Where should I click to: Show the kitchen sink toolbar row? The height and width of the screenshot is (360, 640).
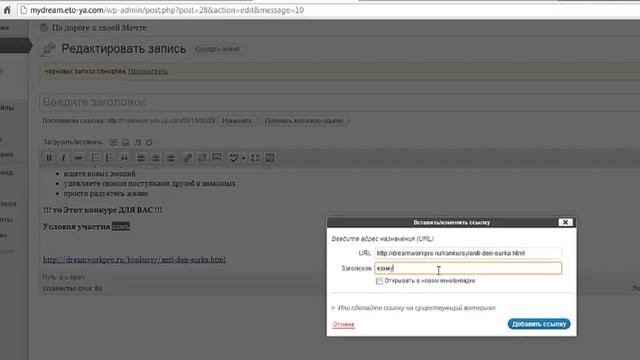(270, 158)
